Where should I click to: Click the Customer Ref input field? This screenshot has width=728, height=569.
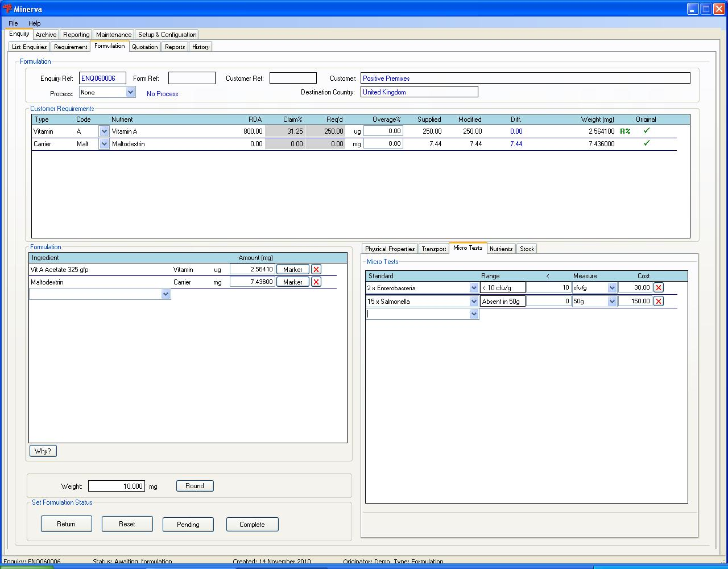(293, 79)
